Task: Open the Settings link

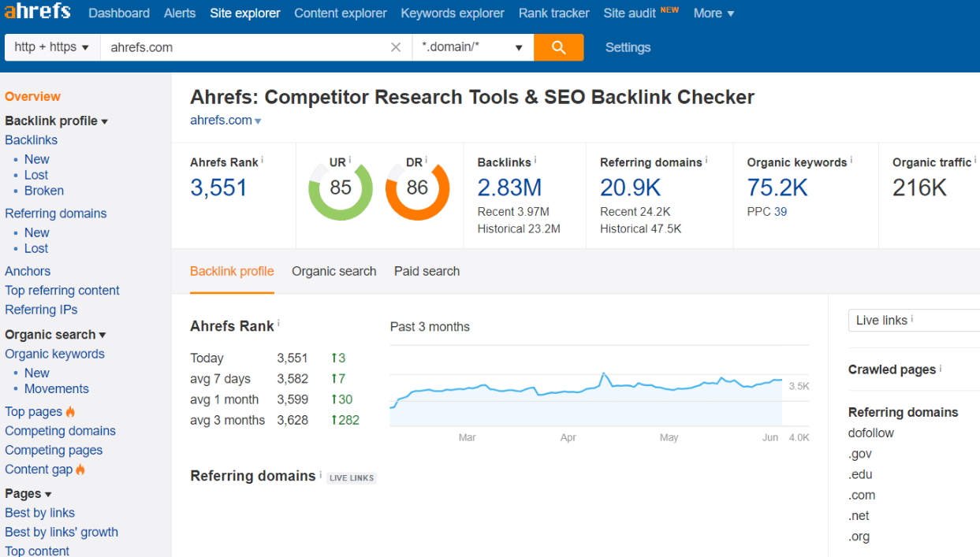Action: pyautogui.click(x=628, y=47)
